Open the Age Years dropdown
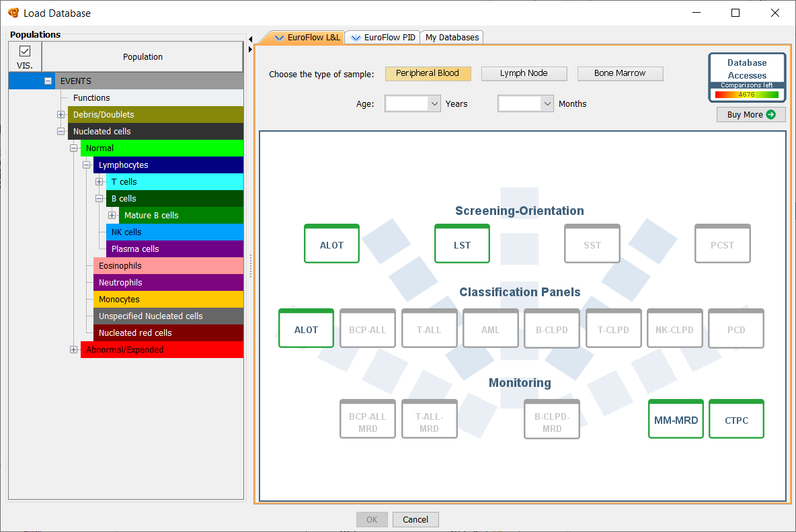Viewport: 796px width, 532px height. point(434,103)
